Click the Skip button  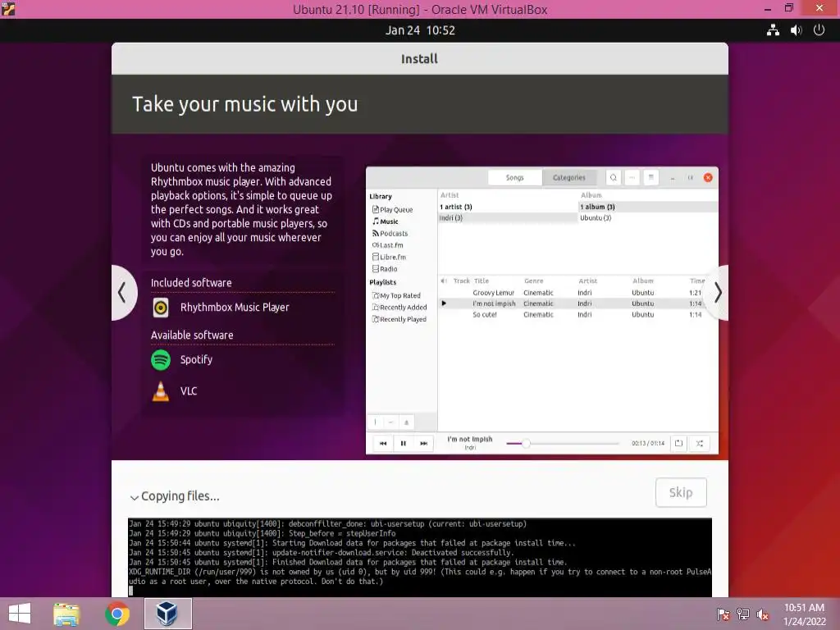point(681,492)
